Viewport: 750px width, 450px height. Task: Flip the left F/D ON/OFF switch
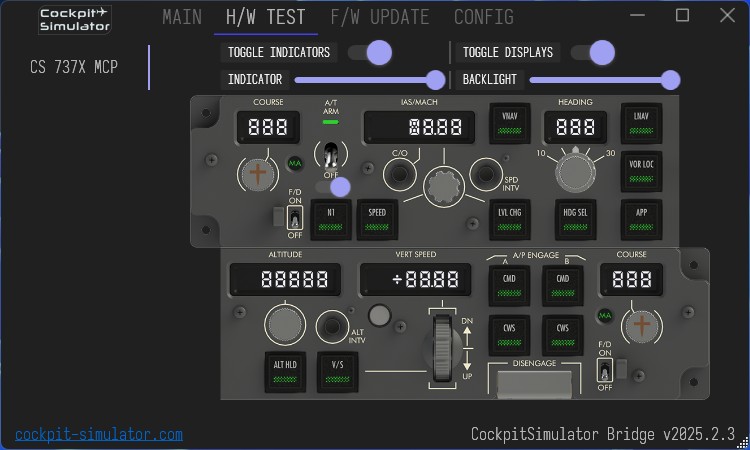[295, 216]
